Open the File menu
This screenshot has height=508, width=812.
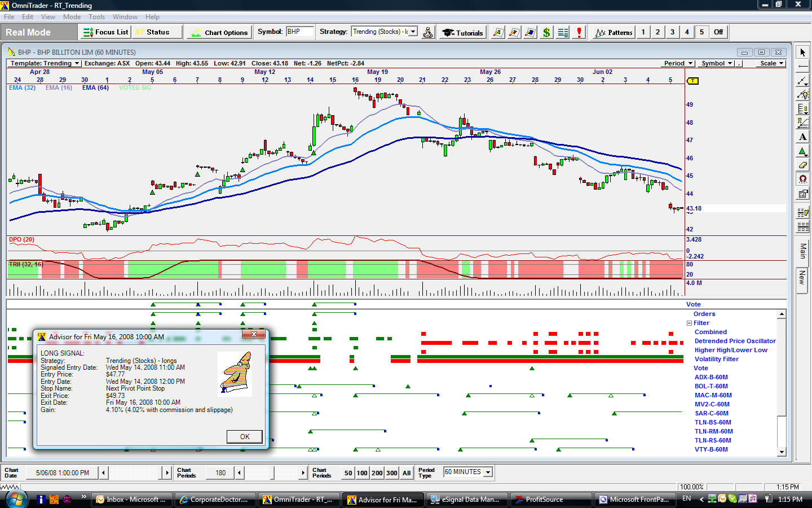tap(9, 17)
